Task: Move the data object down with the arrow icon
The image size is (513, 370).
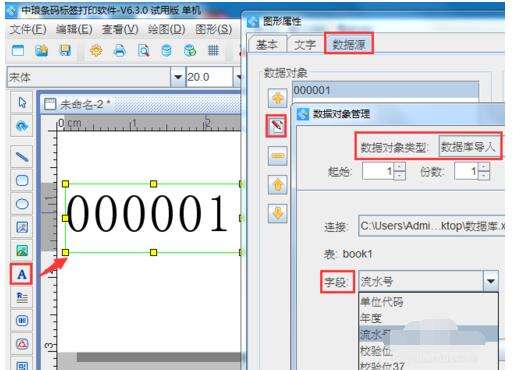Action: click(x=278, y=213)
